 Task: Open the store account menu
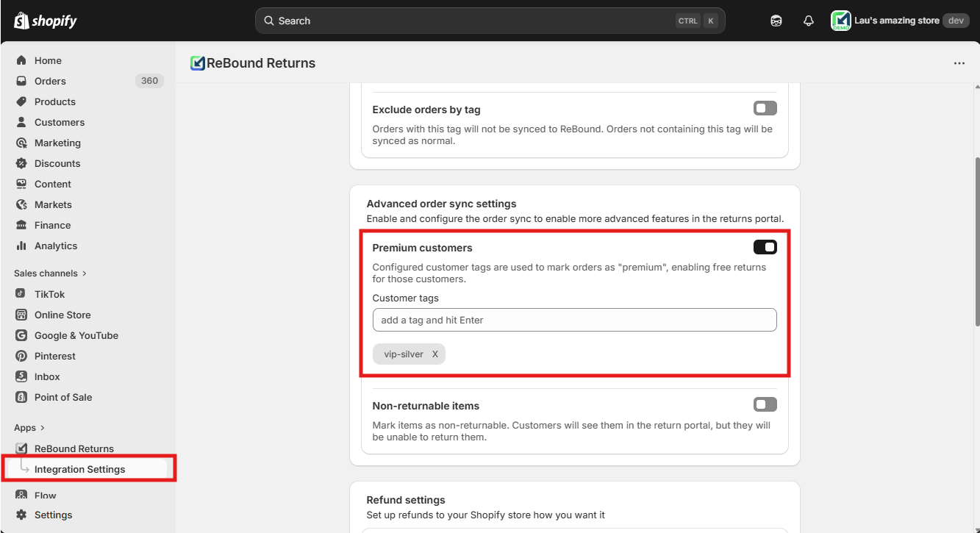click(x=900, y=21)
